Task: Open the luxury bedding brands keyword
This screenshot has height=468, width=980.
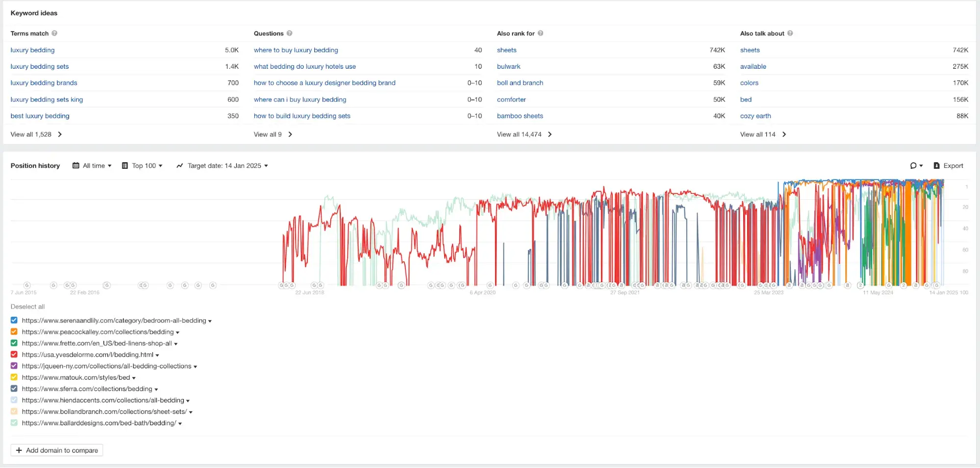Action: [44, 83]
